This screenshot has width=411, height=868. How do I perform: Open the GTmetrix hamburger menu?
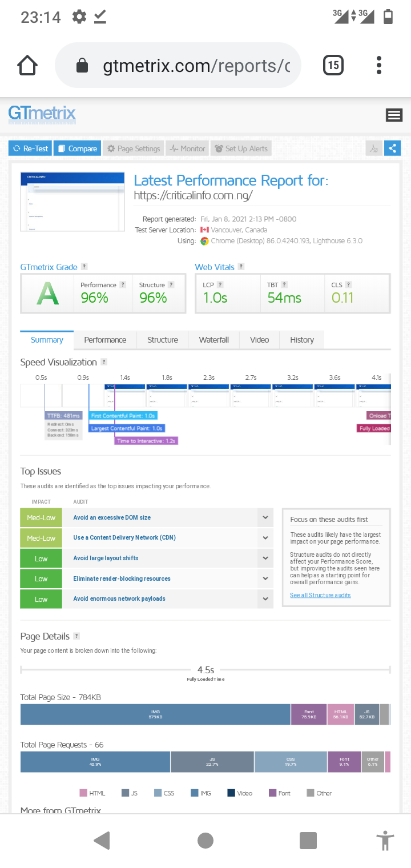click(394, 115)
